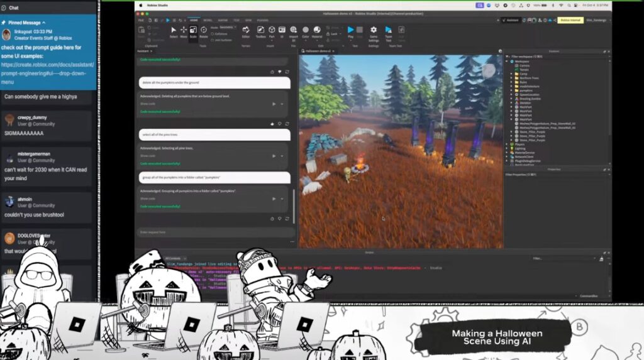Open the Lock dropdown in Edit group
Image resolution: width=644 pixels, height=360 pixels.
334,34
